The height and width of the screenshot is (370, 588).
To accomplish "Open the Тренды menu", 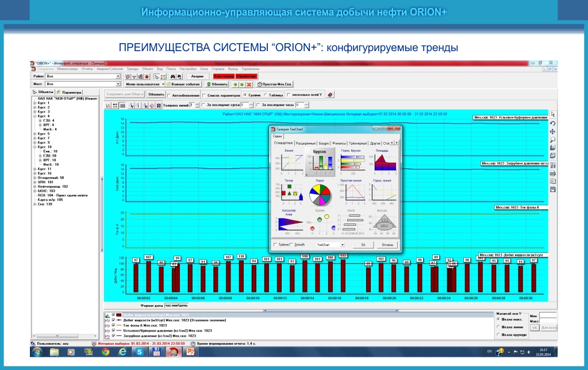I will click(x=132, y=69).
